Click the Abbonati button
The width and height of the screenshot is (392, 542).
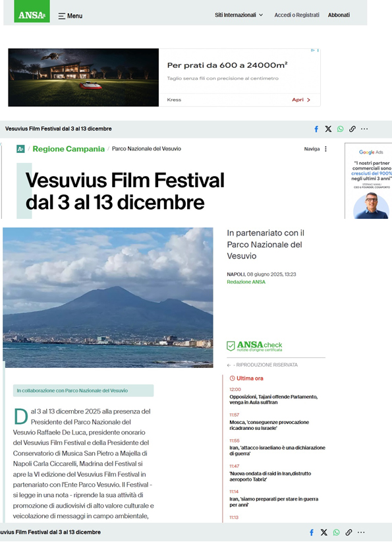pyautogui.click(x=339, y=15)
